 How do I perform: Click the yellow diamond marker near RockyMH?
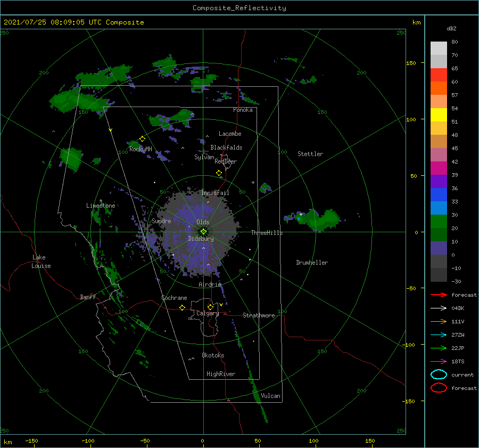pyautogui.click(x=142, y=139)
